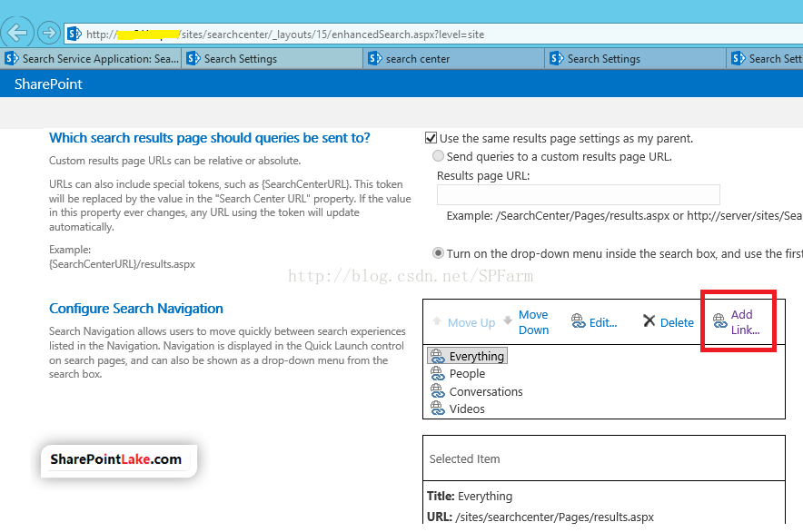Click the Add Link globe icon
Screen dimensions: 803x532
(720, 321)
